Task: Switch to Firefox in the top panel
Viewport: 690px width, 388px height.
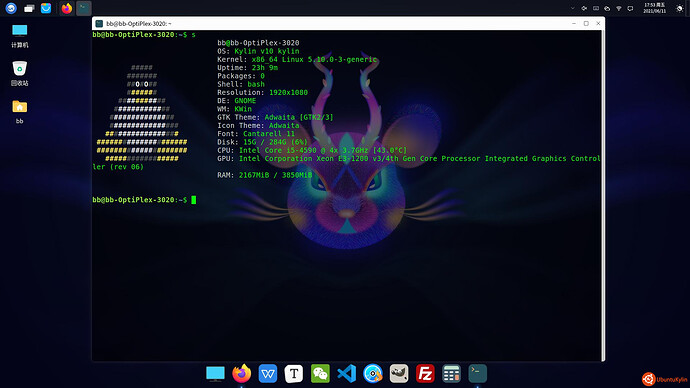Action: [x=66, y=8]
